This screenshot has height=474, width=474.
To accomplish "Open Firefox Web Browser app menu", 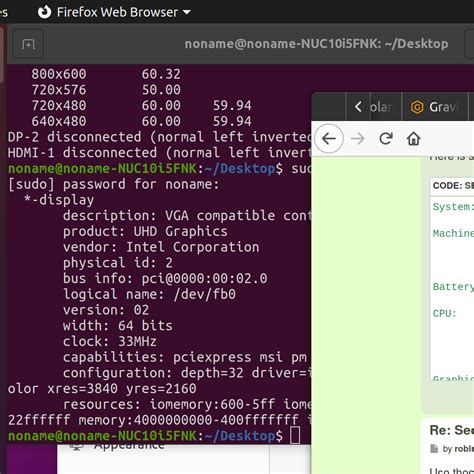I will (114, 12).
